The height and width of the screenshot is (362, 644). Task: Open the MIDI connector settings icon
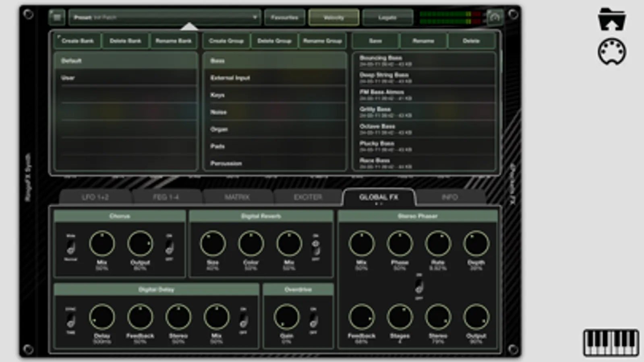(611, 51)
